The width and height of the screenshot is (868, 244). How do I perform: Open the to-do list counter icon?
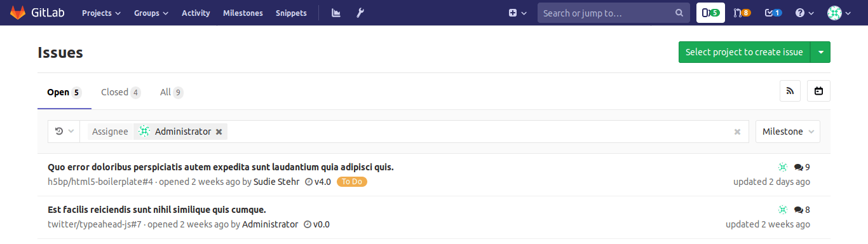pyautogui.click(x=773, y=13)
